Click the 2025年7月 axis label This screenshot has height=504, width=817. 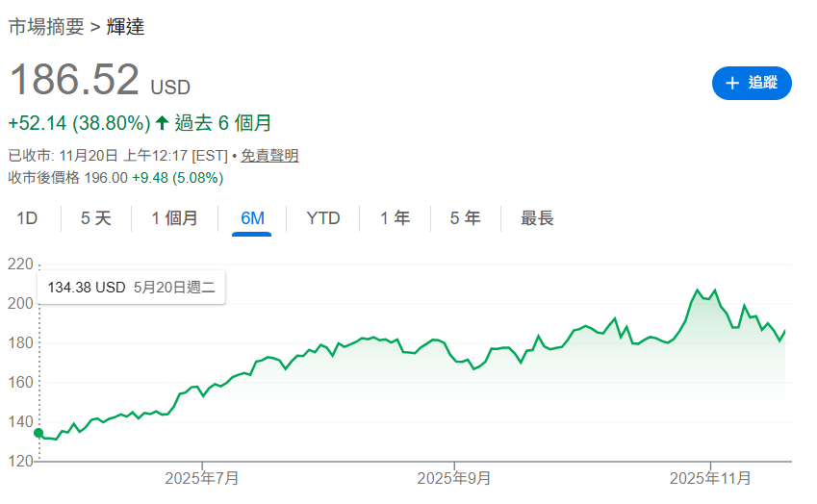coord(202,478)
